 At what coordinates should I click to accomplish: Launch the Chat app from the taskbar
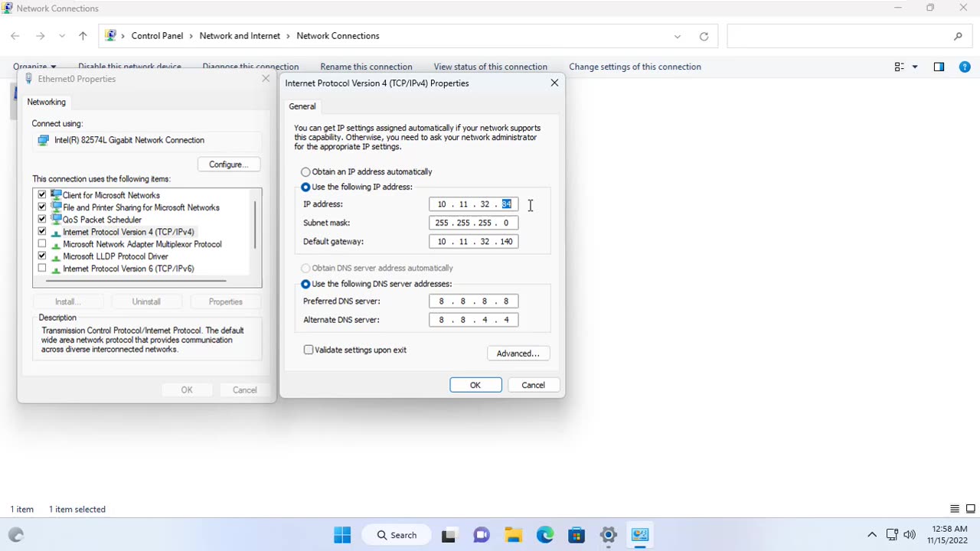point(481,535)
